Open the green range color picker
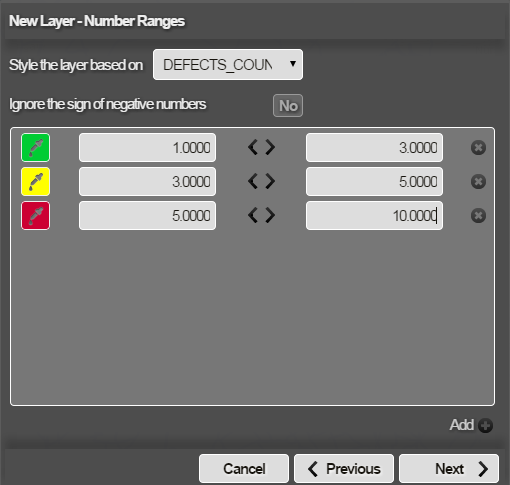This screenshot has height=485, width=510. point(35,147)
